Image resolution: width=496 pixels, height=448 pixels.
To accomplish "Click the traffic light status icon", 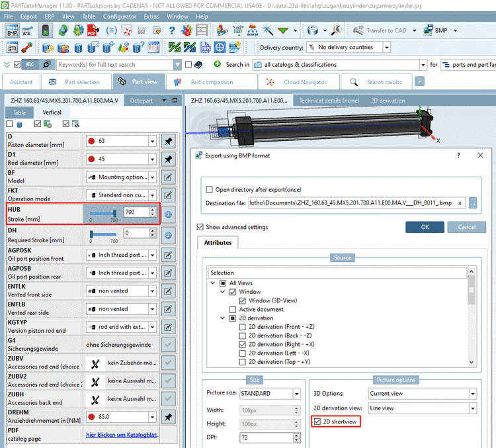I will click(x=45, y=30).
